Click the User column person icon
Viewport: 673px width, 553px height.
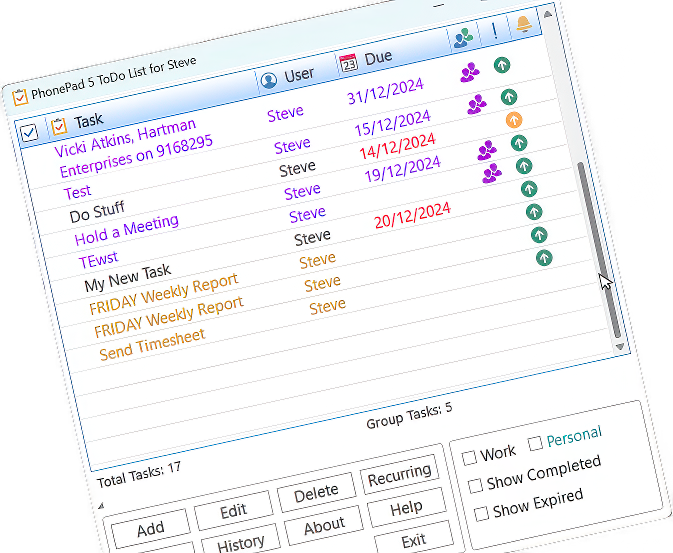[269, 80]
